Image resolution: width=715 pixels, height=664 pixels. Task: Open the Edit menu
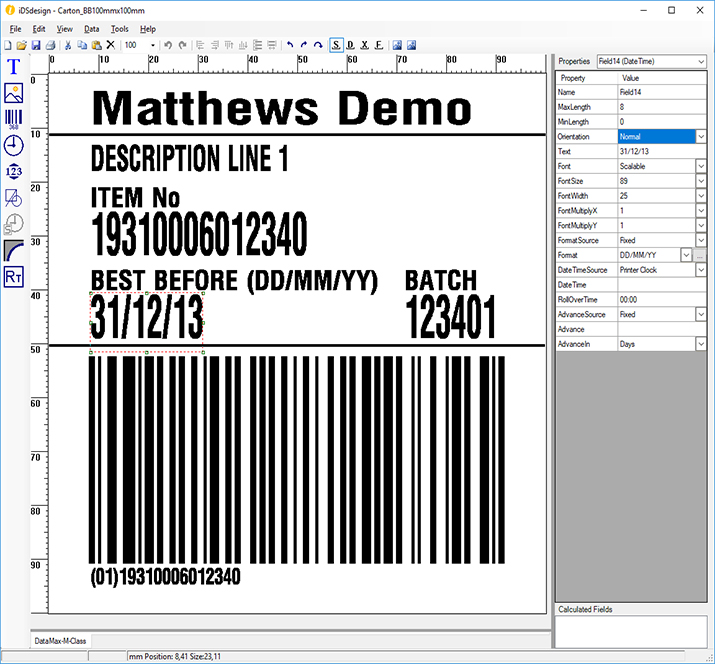pos(39,29)
